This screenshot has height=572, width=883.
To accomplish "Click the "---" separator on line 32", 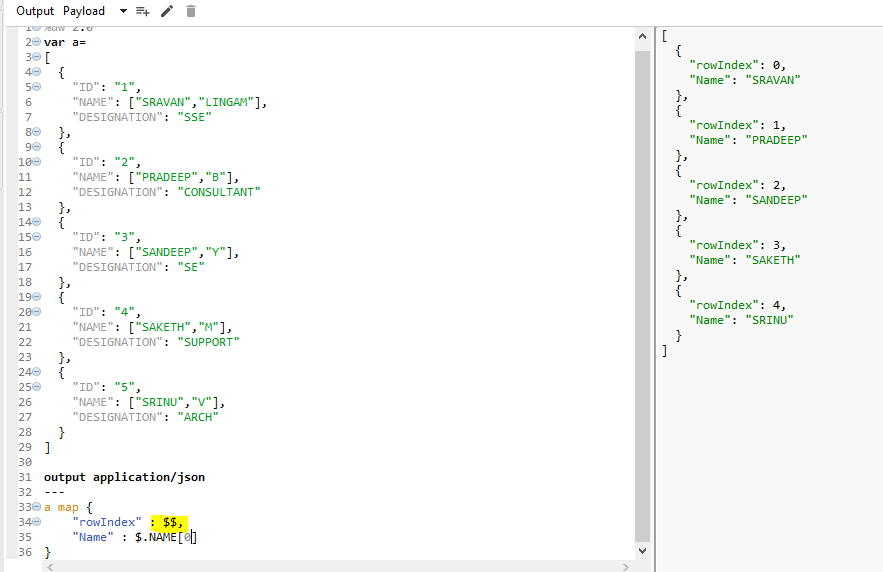I will tap(54, 492).
